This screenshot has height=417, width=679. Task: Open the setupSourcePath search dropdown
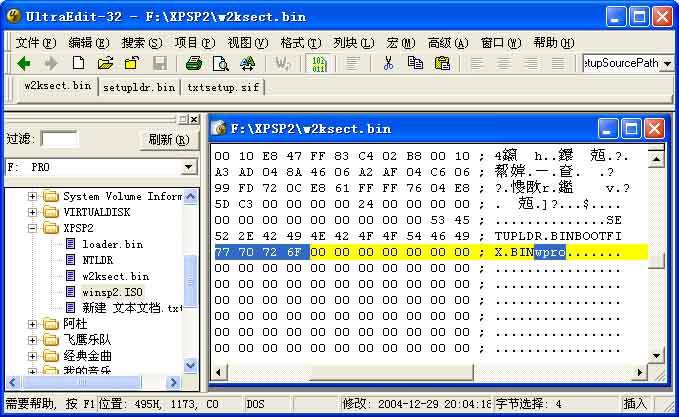667,64
